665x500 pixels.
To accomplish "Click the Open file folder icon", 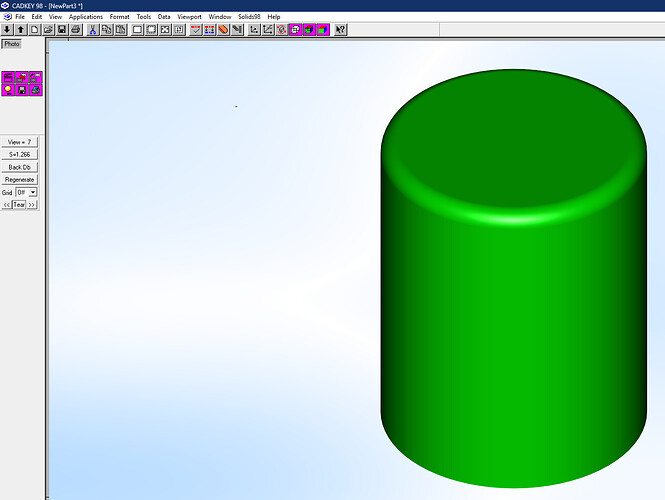I will tap(48, 30).
